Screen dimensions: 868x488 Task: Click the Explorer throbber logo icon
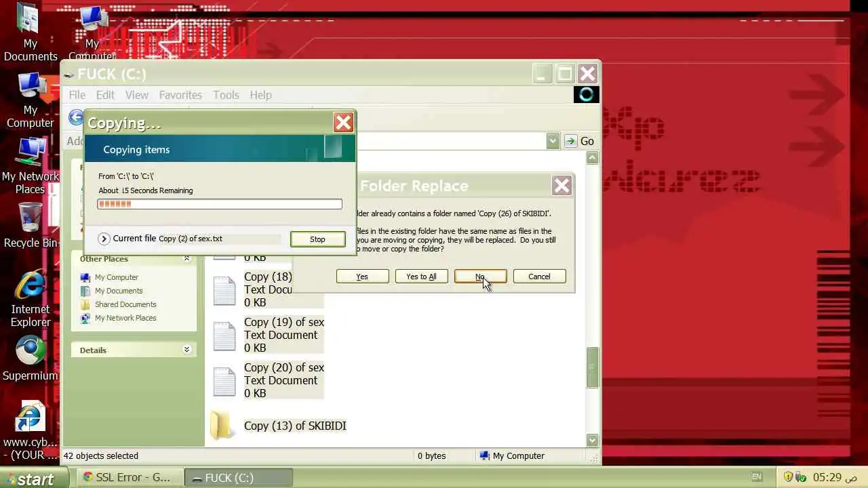587,95
